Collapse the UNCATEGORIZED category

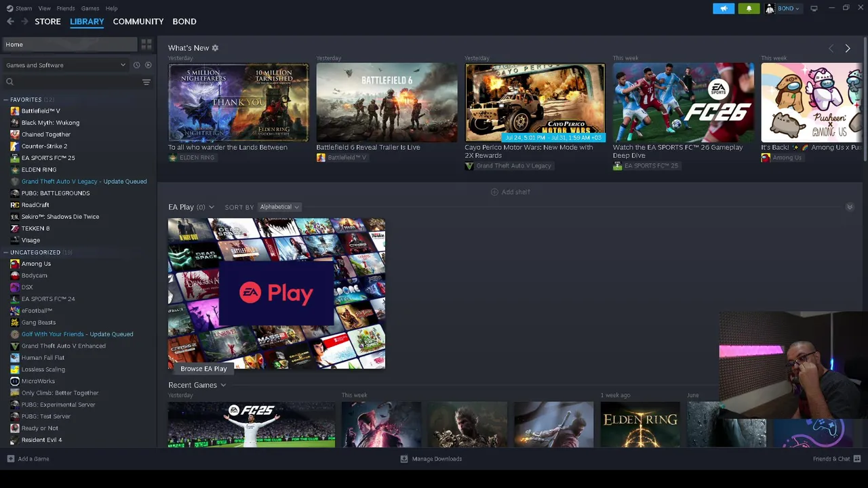5,252
